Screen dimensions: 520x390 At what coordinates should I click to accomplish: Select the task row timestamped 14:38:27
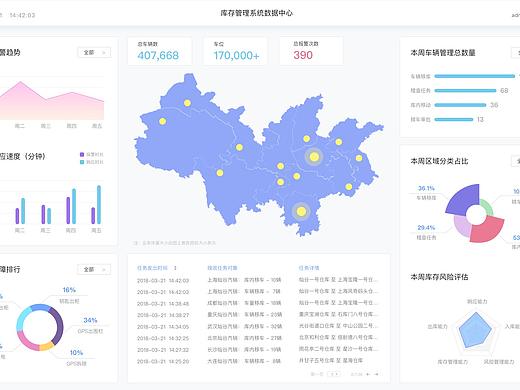[x=258, y=315]
